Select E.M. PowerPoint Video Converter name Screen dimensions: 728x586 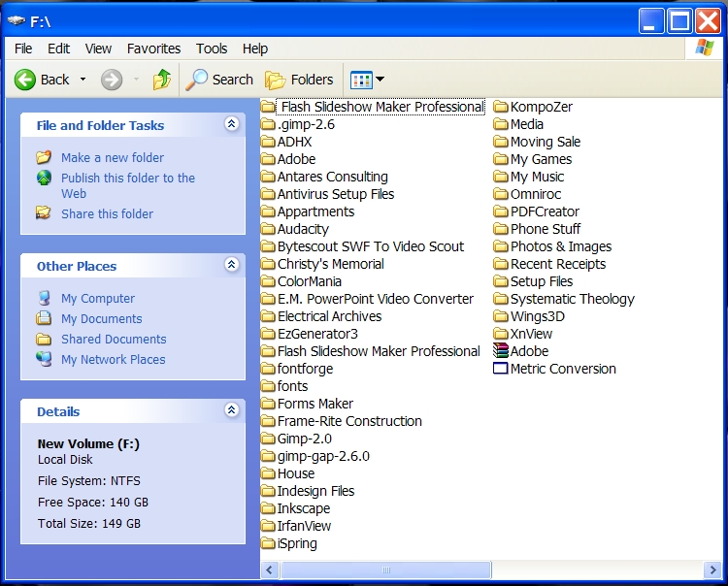point(375,299)
